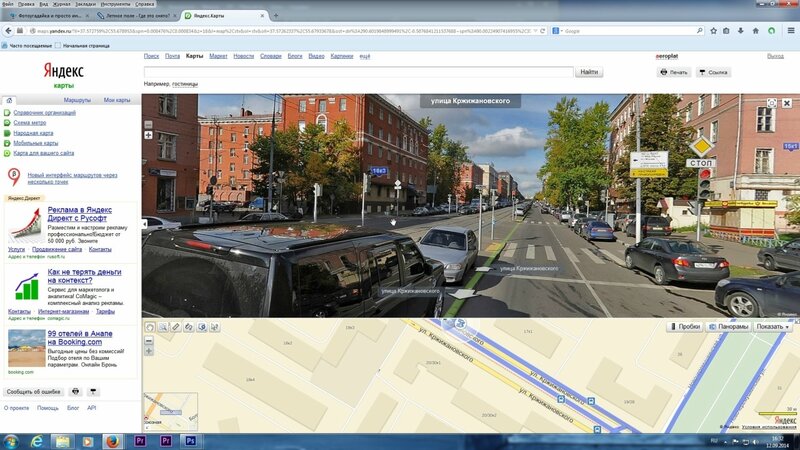Open a new browser tab with plus
This screenshot has width=800, height=450.
pos(276,16)
